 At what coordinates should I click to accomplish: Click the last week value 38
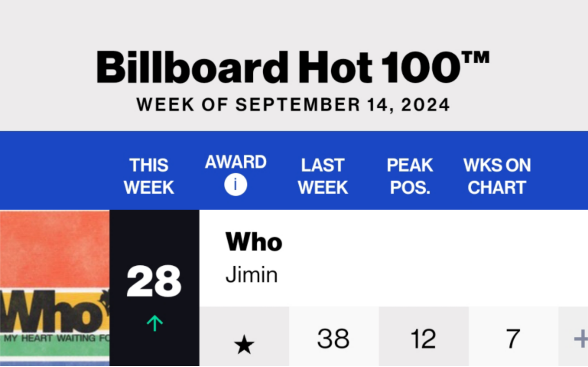coord(334,338)
